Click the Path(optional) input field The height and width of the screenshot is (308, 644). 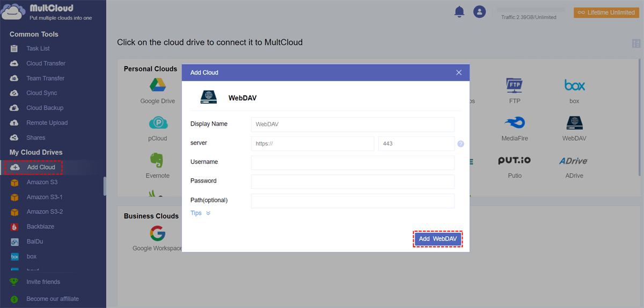353,201
